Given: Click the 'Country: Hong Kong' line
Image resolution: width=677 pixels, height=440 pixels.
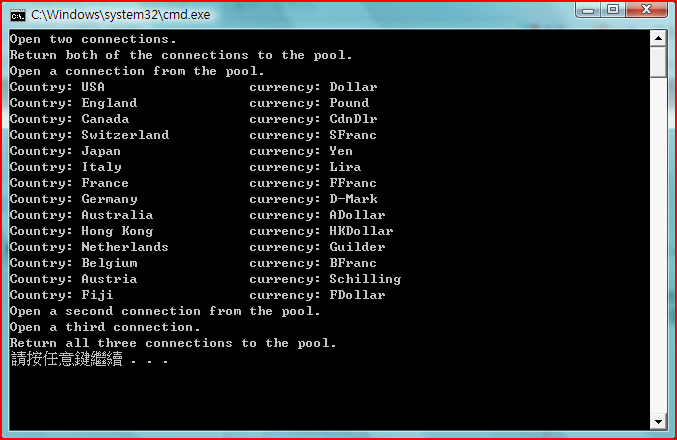Looking at the screenshot, I should click(81, 231).
